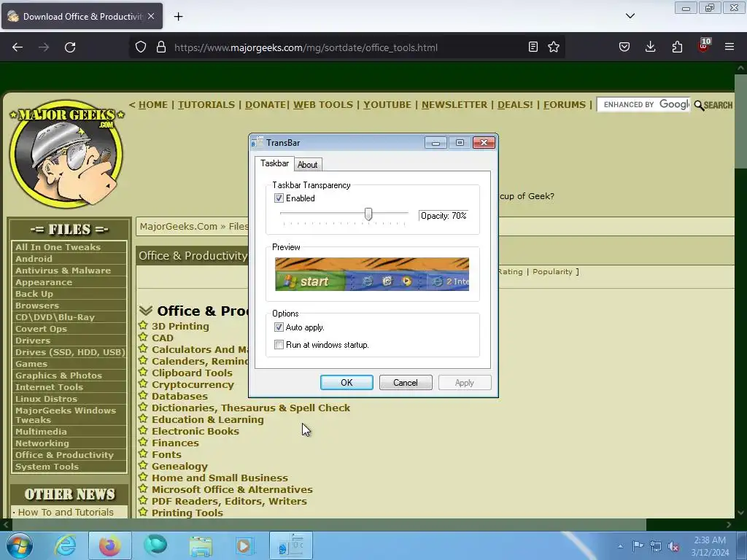Click the taskbar clock showing 2:38 AM
This screenshot has height=560, width=747.
[710, 546]
